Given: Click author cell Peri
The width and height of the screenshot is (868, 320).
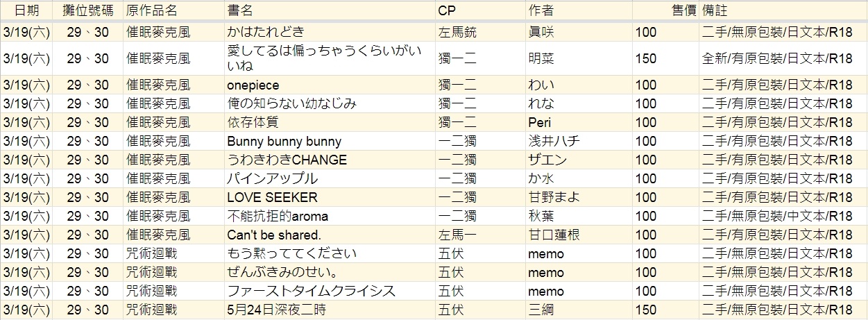Looking at the screenshot, I should pos(579,123).
